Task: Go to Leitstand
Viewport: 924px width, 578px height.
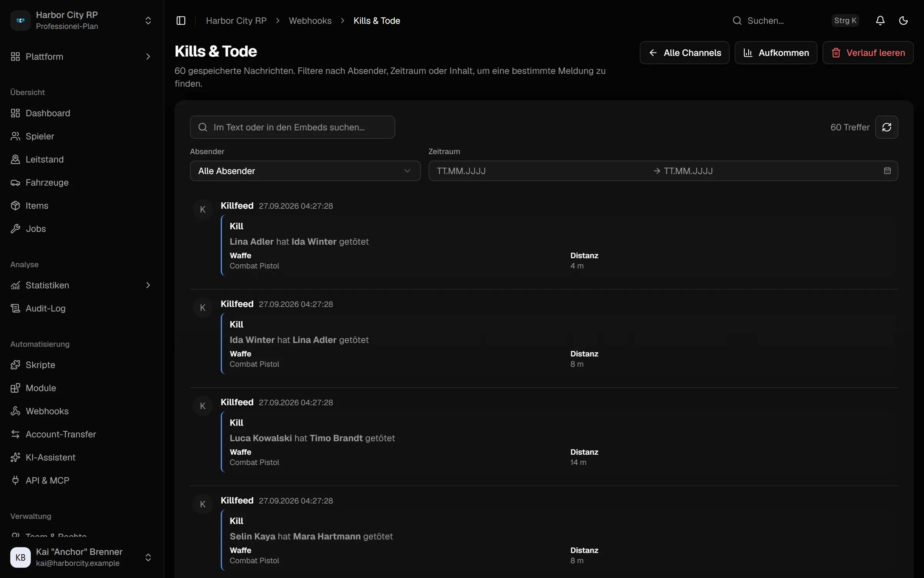Action: [x=82, y=159]
